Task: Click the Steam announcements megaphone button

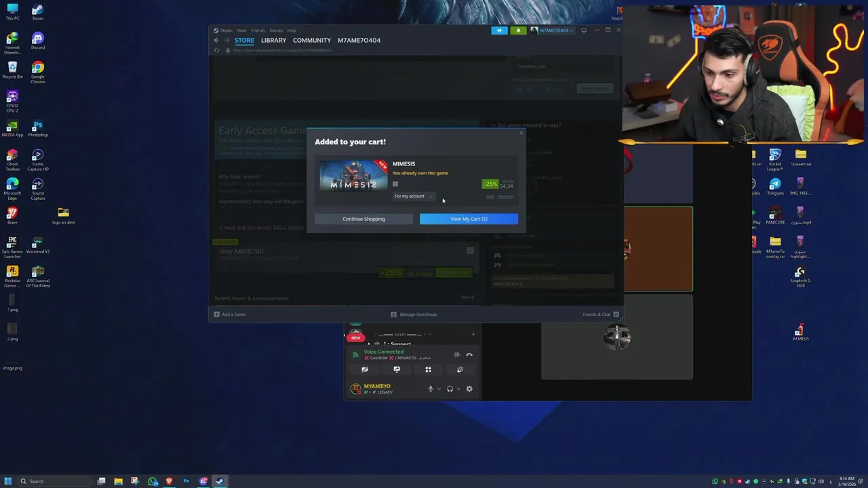Action: pos(499,30)
